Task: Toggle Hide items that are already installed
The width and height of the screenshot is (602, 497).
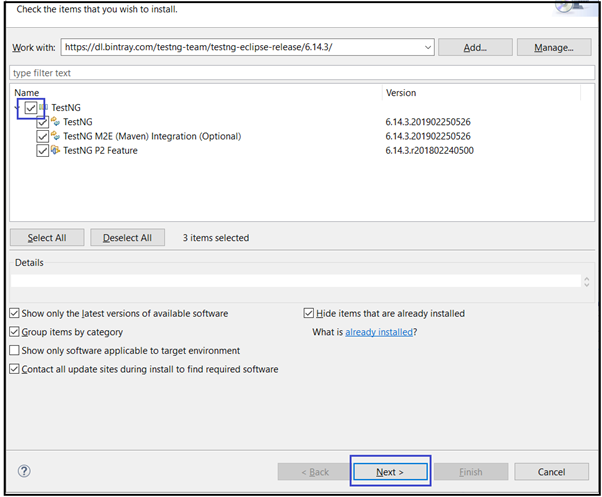Action: tap(309, 313)
